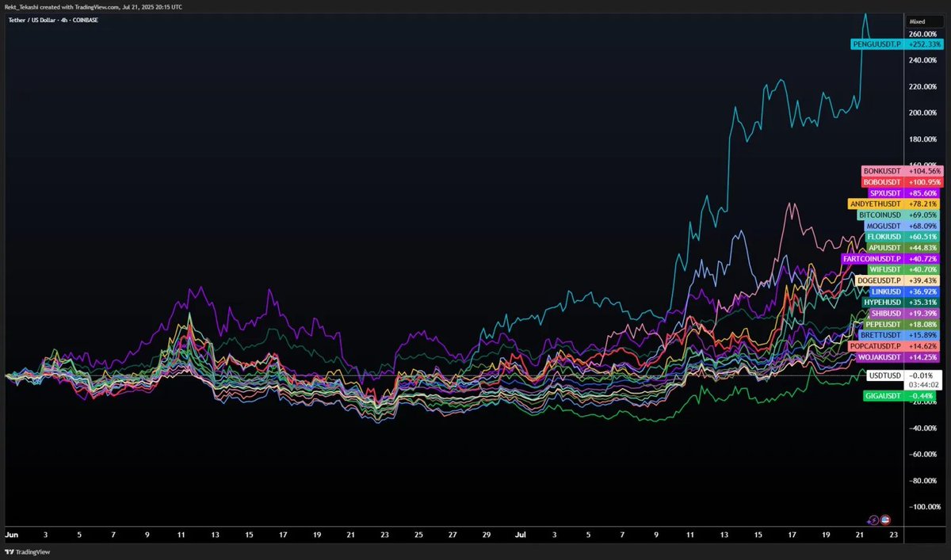This screenshot has width=951, height=560.
Task: Select the DOGEUSDT.P price label
Action: [x=880, y=281]
